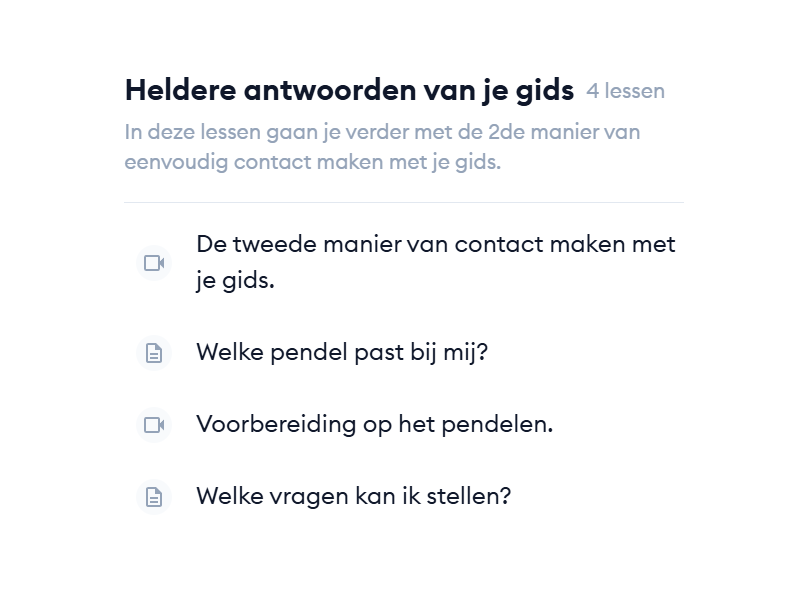Click document icon beside "Welke pendel past bij mij?"
This screenshot has width=800, height=600.
[x=154, y=353]
